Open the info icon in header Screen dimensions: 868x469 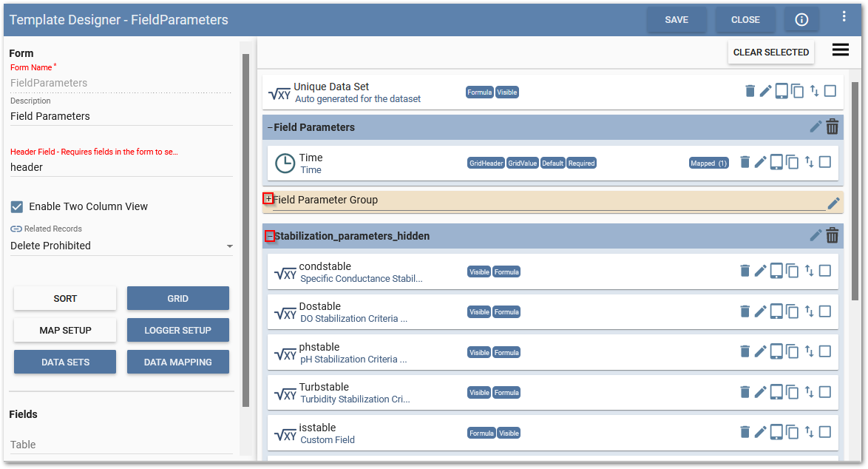pos(801,20)
